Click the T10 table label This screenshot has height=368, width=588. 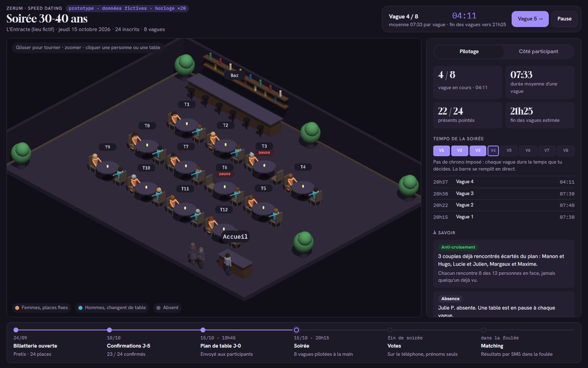point(146,168)
